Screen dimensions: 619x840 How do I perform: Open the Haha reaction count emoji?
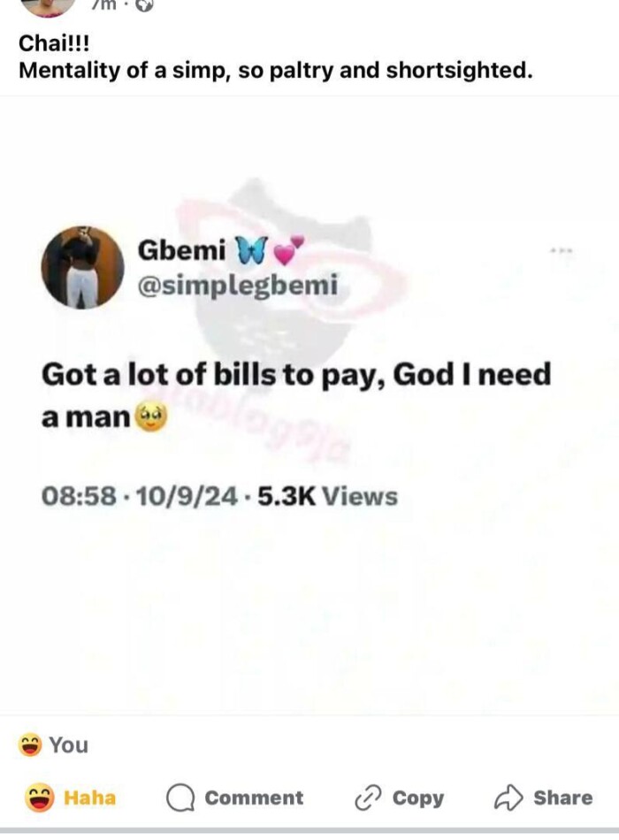pos(29,745)
